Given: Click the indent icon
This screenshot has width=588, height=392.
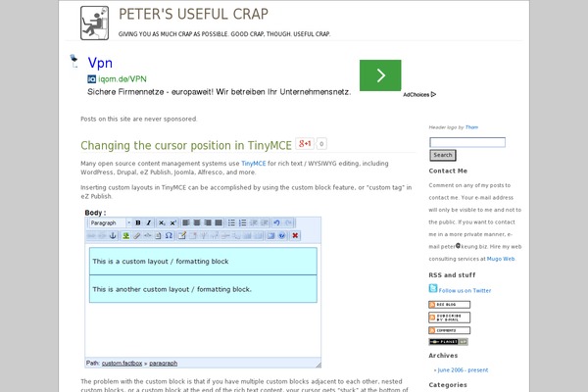Looking at the screenshot, I should pos(265,222).
